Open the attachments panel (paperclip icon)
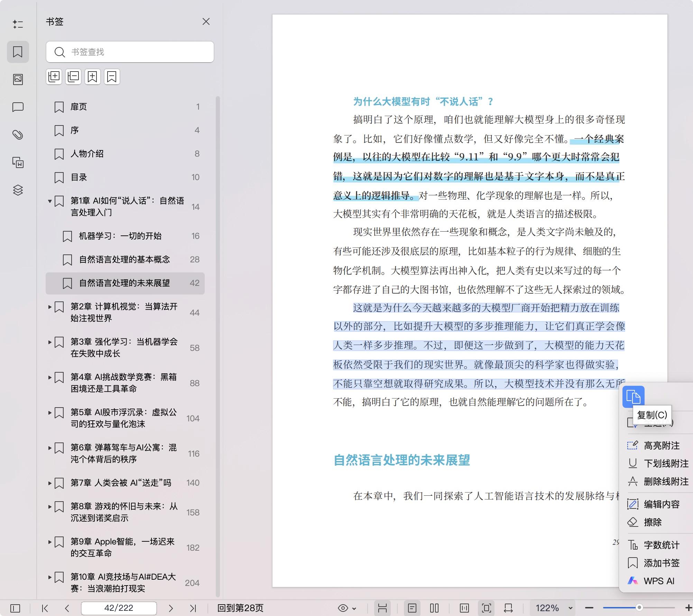Image resolution: width=693 pixels, height=616 pixels. [18, 135]
